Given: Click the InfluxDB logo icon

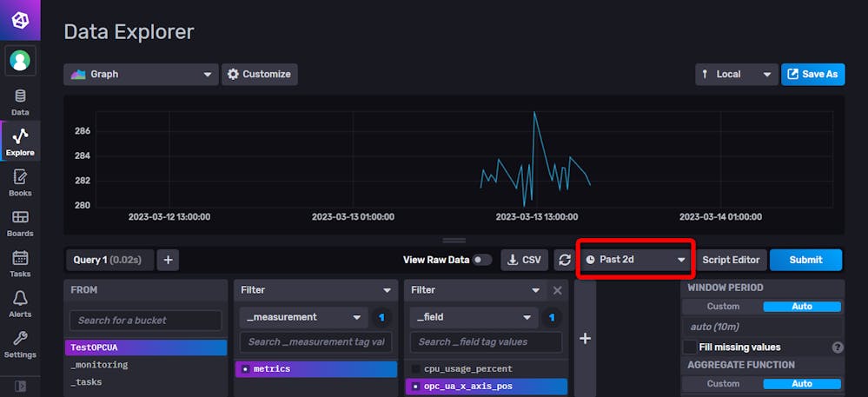Looking at the screenshot, I should [x=20, y=19].
